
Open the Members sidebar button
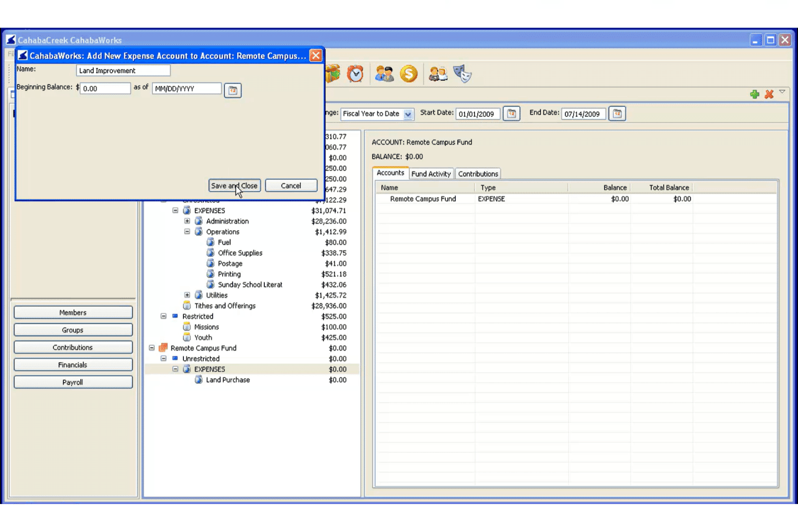[x=73, y=313]
